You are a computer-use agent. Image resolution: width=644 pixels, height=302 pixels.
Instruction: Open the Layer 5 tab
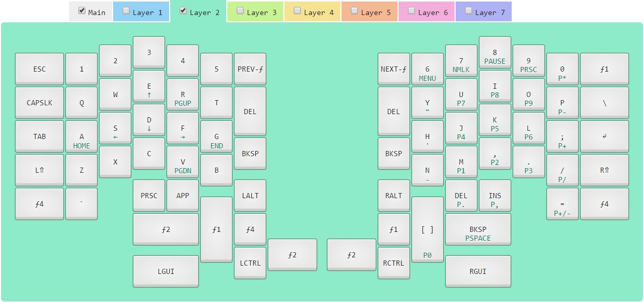click(x=376, y=12)
